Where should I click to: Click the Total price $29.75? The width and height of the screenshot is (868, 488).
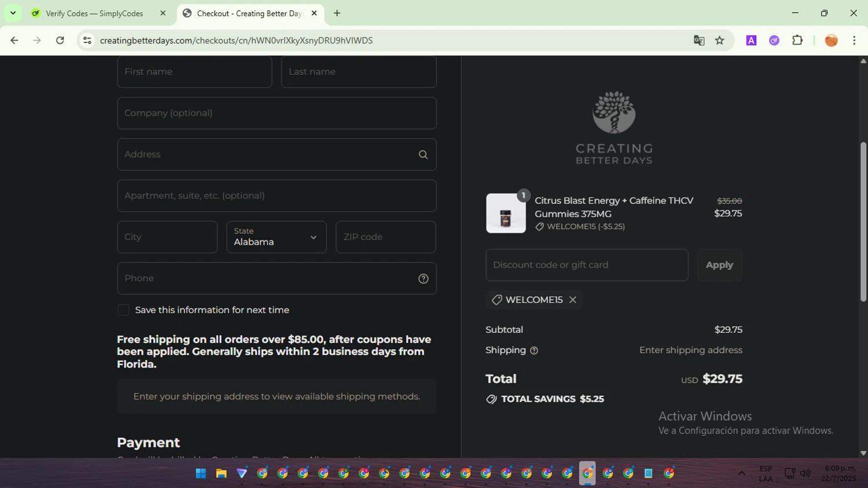point(722,379)
